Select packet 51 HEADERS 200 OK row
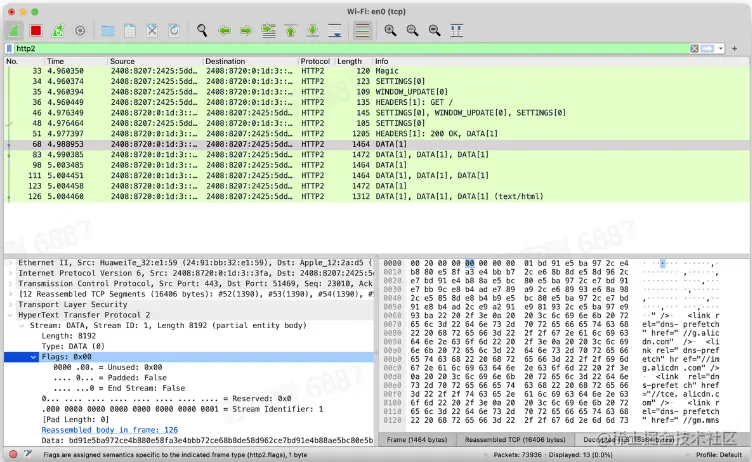This screenshot has height=462, width=752. tap(376, 134)
